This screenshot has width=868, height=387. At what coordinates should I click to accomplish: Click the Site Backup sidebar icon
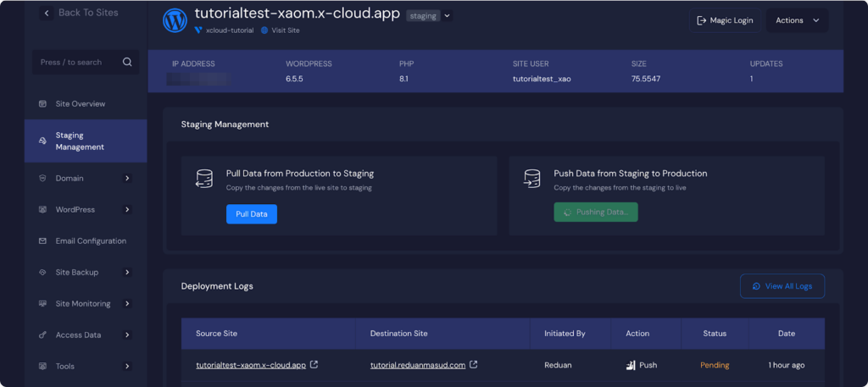42,273
